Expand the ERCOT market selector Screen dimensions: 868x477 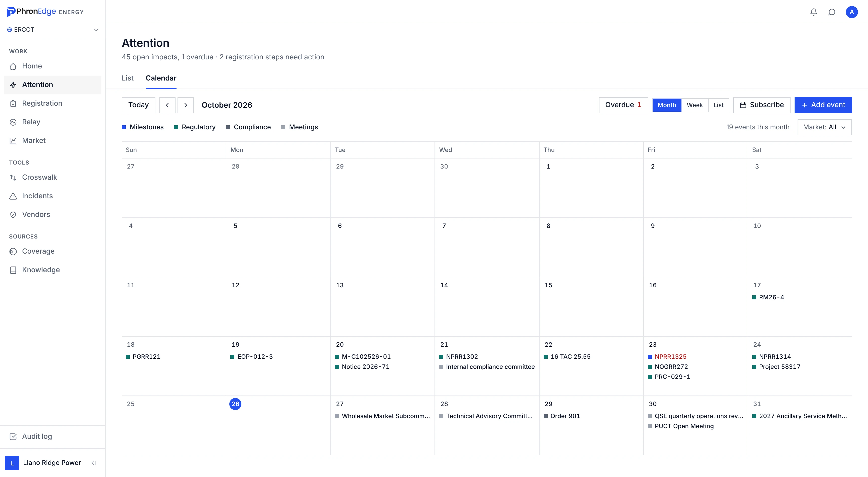click(x=53, y=30)
